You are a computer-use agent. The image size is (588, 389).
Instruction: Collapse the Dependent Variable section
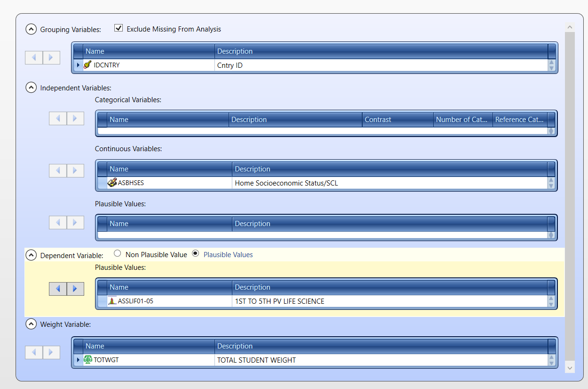coord(31,255)
